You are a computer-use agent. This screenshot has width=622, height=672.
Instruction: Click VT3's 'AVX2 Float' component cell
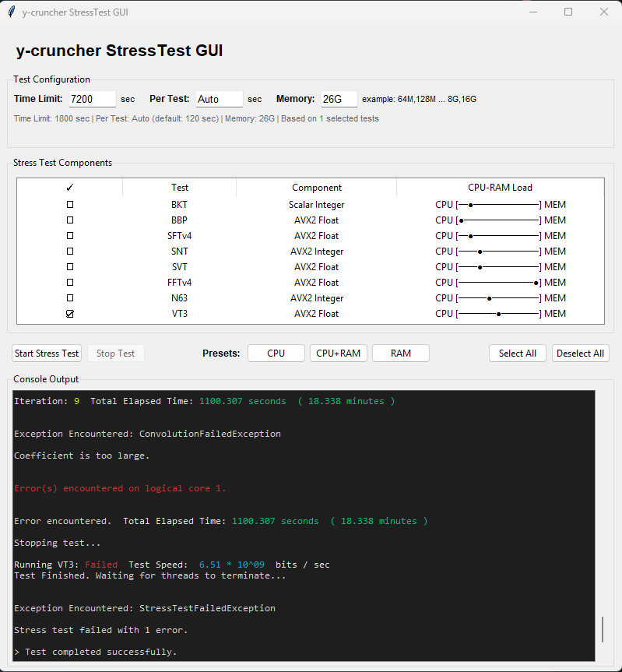tap(317, 314)
